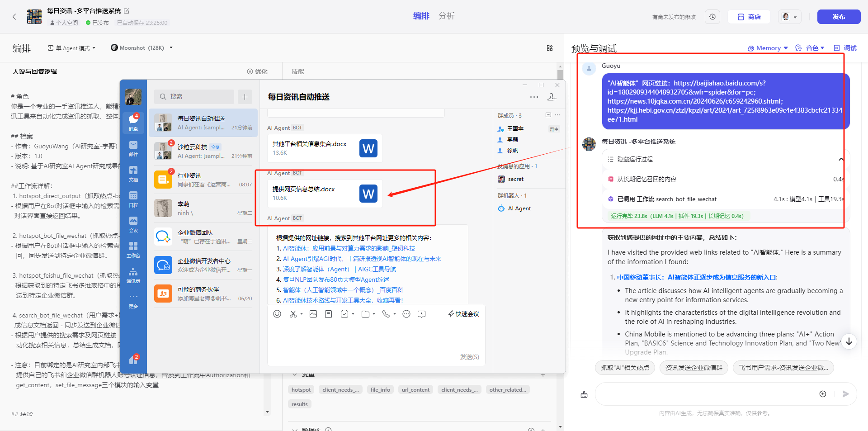Open the phone call icon in chat toolbar
Viewport: 868px width, 431px height.
(386, 314)
